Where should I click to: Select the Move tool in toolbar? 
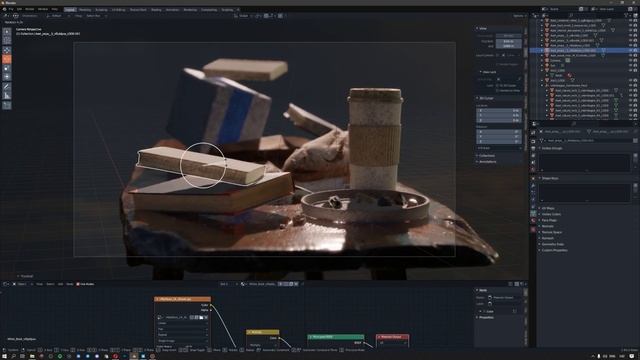pyautogui.click(x=7, y=51)
